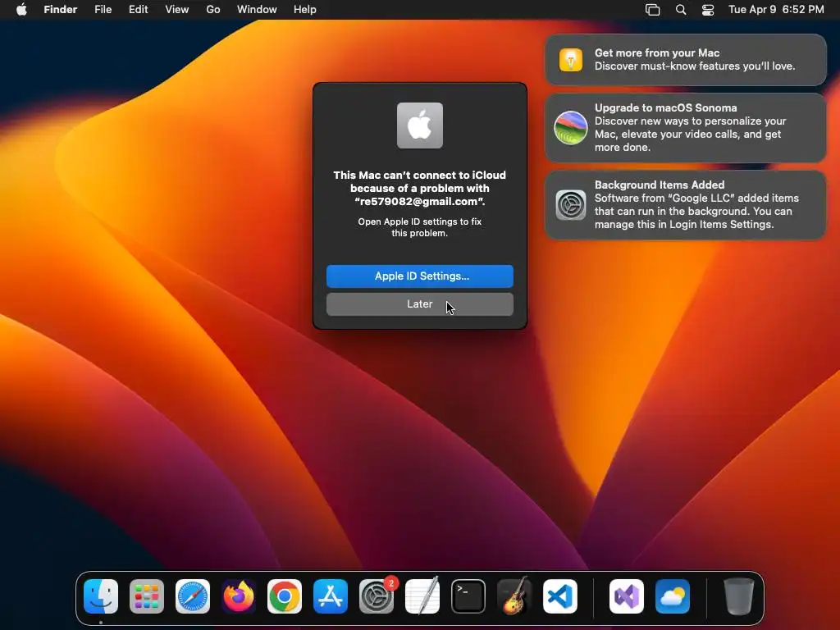Open Control Center in the menu bar
840x630 pixels.
pyautogui.click(x=708, y=10)
